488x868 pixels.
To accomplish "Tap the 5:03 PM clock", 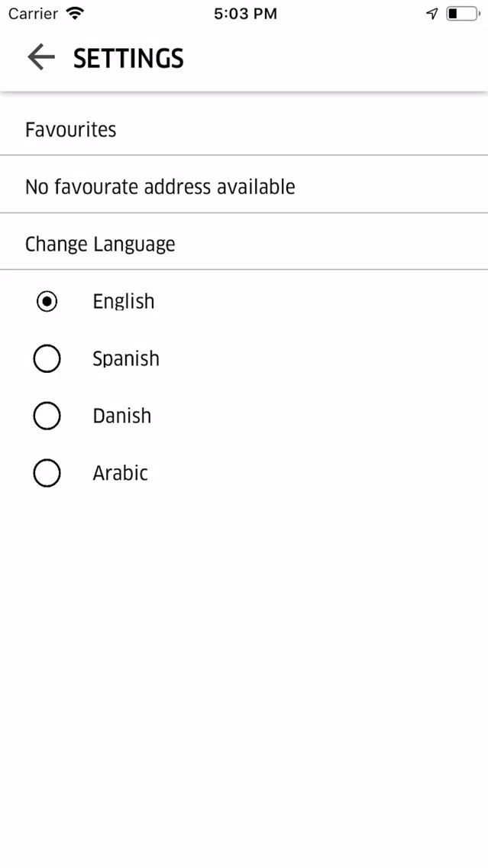I will (x=245, y=14).
